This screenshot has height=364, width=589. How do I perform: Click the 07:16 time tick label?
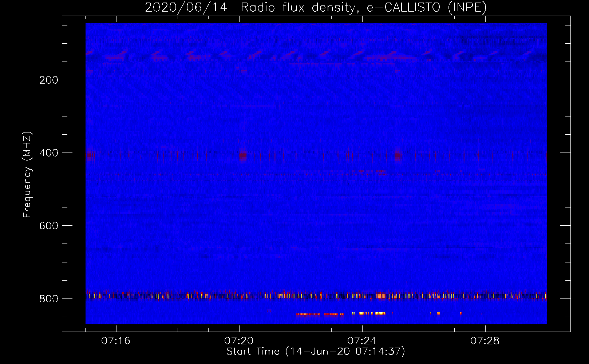[x=116, y=341]
